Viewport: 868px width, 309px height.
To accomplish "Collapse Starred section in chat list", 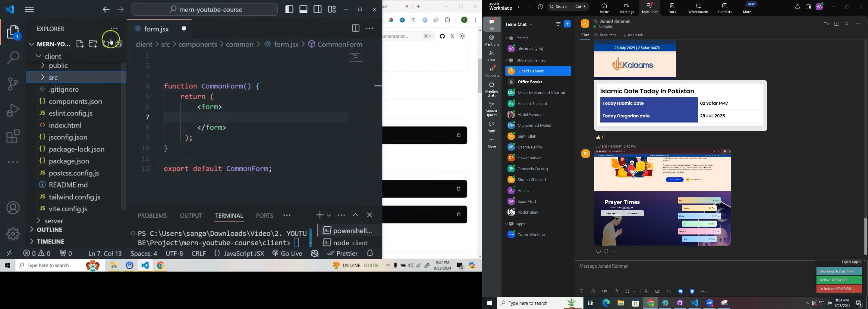I will 506,38.
